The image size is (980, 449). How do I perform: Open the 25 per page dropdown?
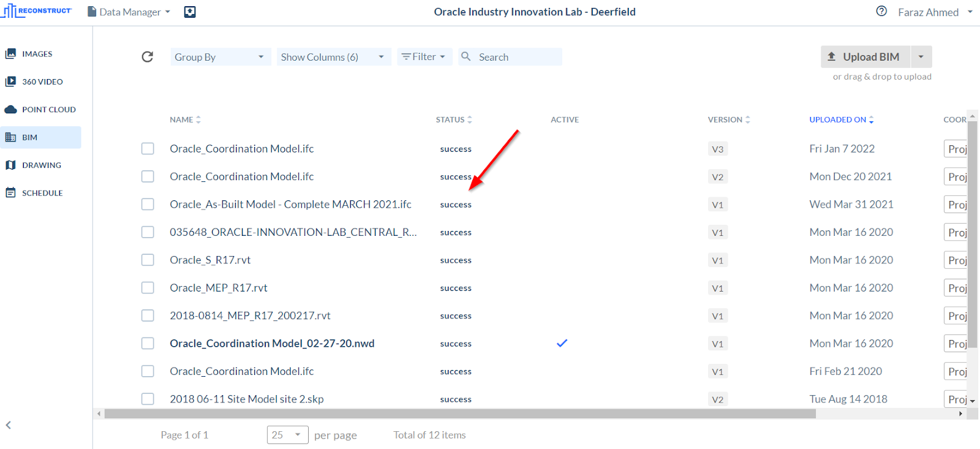pos(288,435)
